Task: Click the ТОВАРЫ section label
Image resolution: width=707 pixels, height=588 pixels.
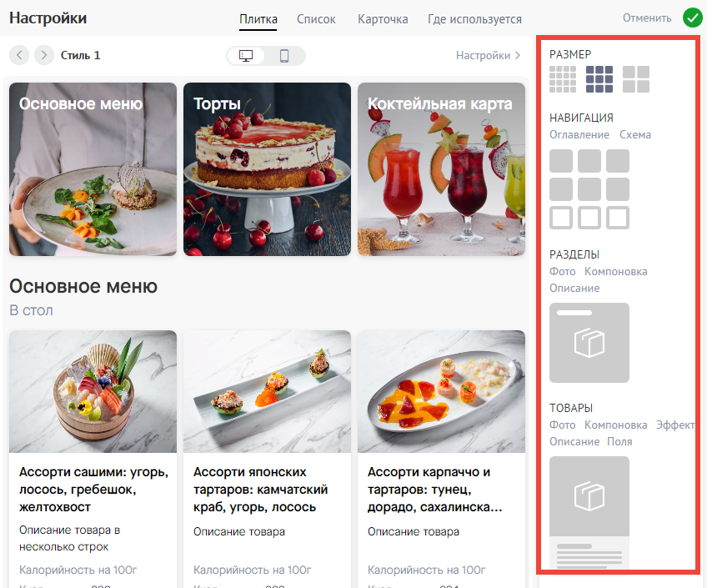Action: click(571, 408)
